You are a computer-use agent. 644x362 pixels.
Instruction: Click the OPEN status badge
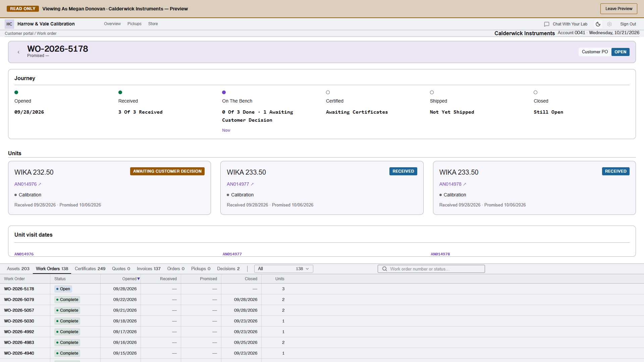(621, 52)
